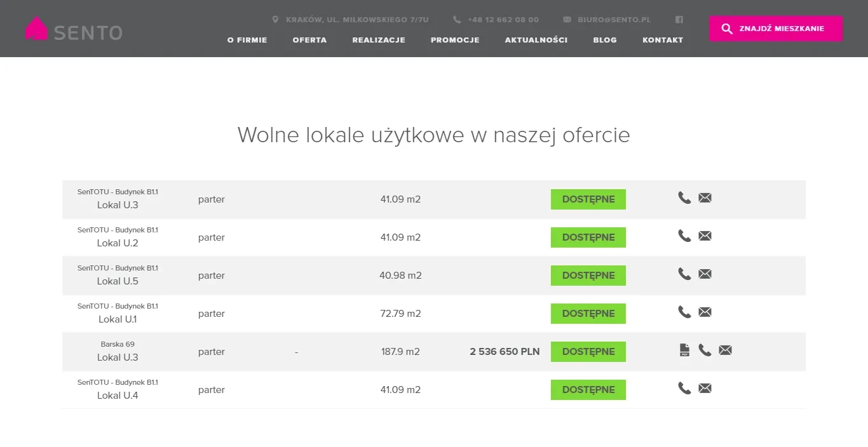The width and height of the screenshot is (868, 447).
Task: Click envelope icon in Lokal U.2 row
Action: click(x=705, y=236)
